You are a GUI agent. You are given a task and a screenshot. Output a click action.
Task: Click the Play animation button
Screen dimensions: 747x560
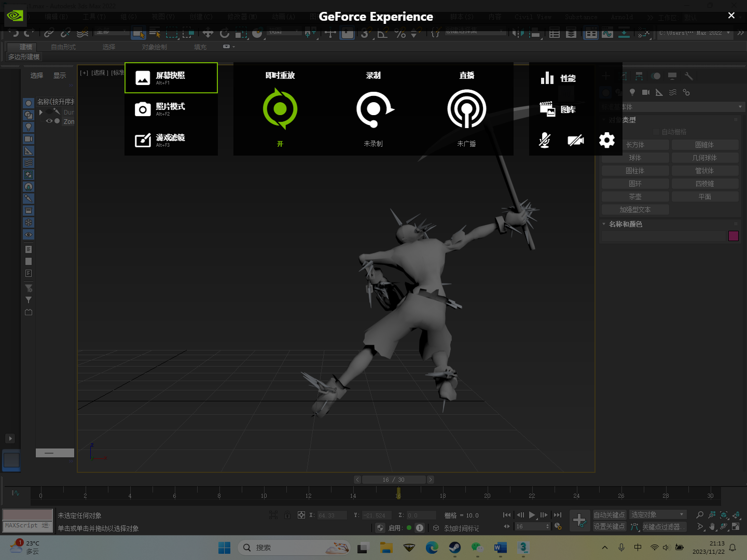click(532, 515)
